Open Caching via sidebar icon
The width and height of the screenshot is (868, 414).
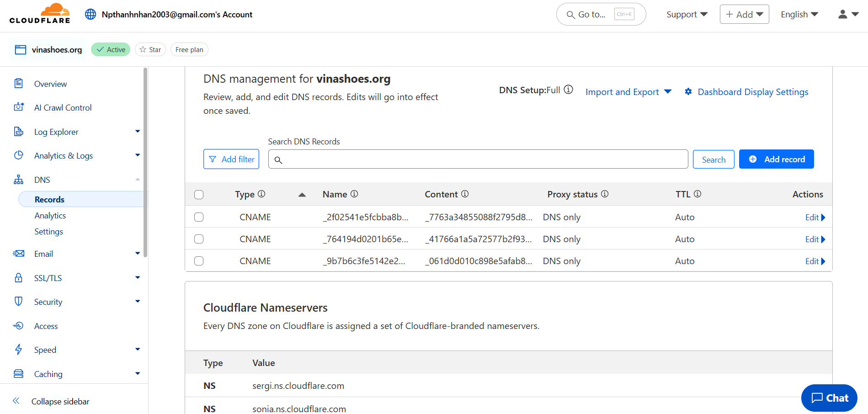click(19, 373)
